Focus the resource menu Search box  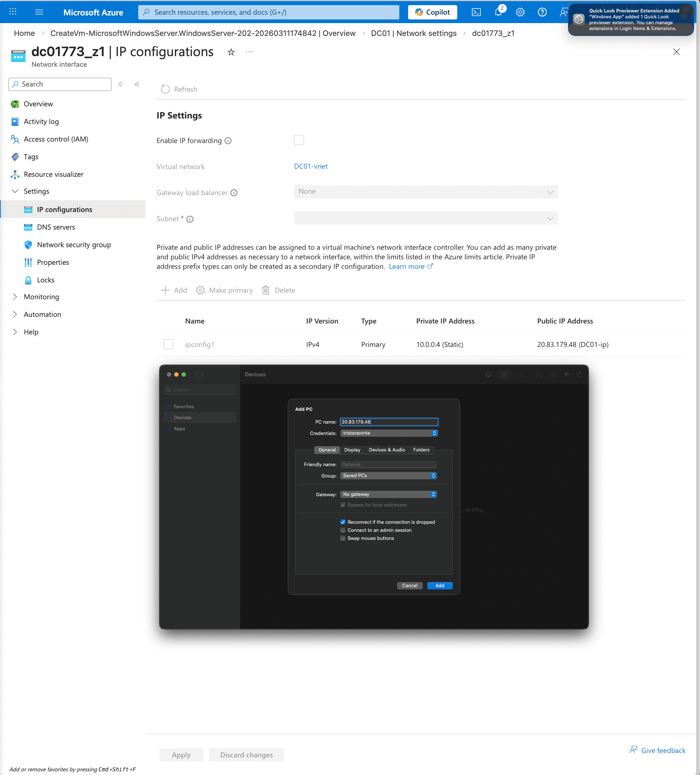point(60,84)
